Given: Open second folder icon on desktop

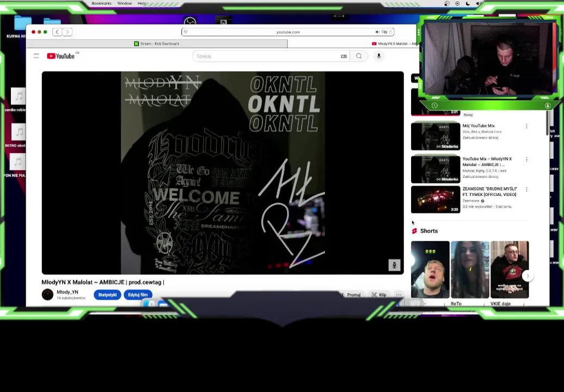Looking at the screenshot, I should [x=52, y=21].
